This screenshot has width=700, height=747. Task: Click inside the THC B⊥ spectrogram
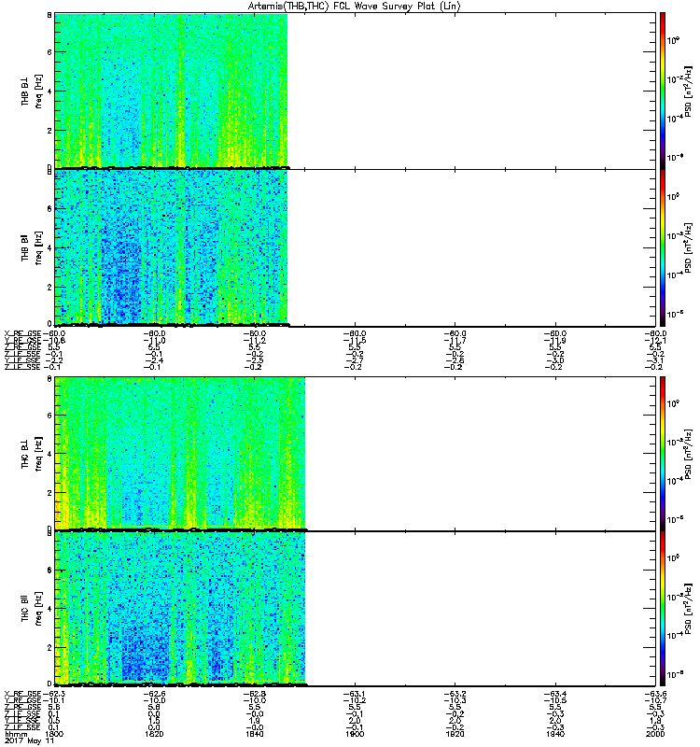(180, 453)
